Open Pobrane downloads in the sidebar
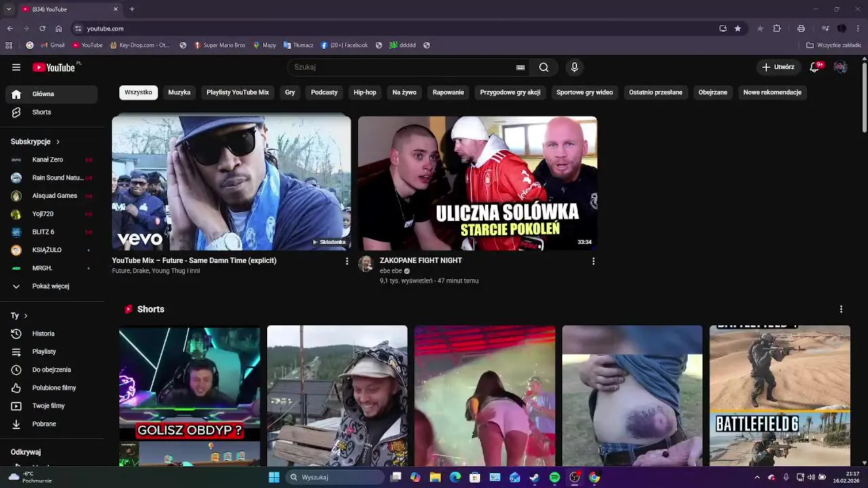 tap(52, 424)
